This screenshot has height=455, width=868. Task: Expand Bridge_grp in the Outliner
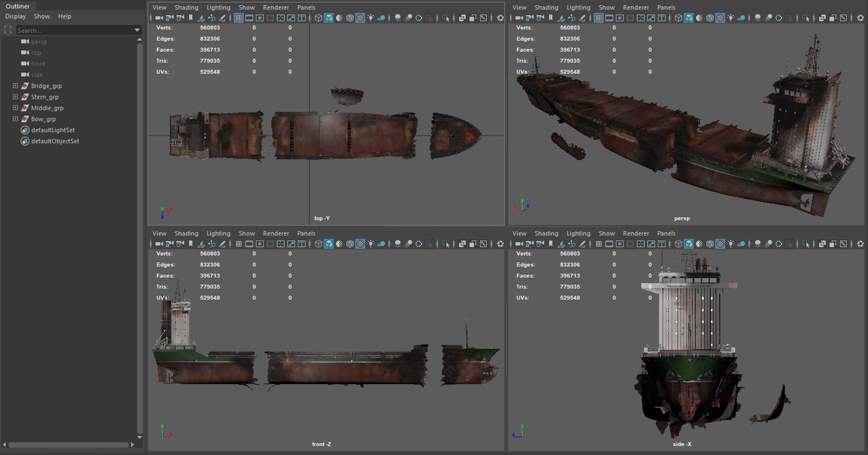click(15, 85)
